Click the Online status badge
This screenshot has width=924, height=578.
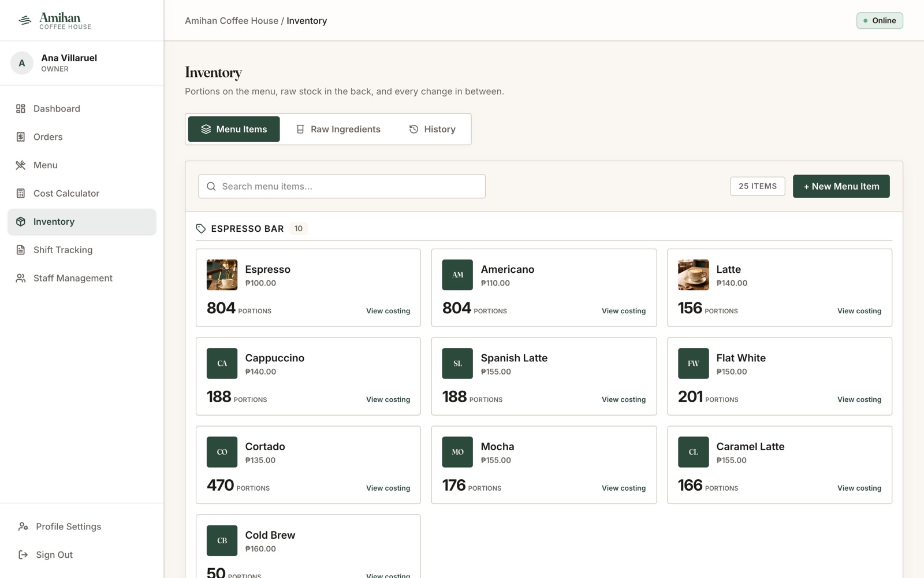pos(880,21)
